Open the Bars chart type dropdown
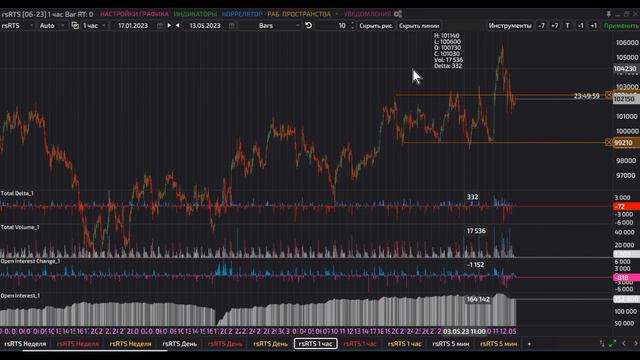 269,25
